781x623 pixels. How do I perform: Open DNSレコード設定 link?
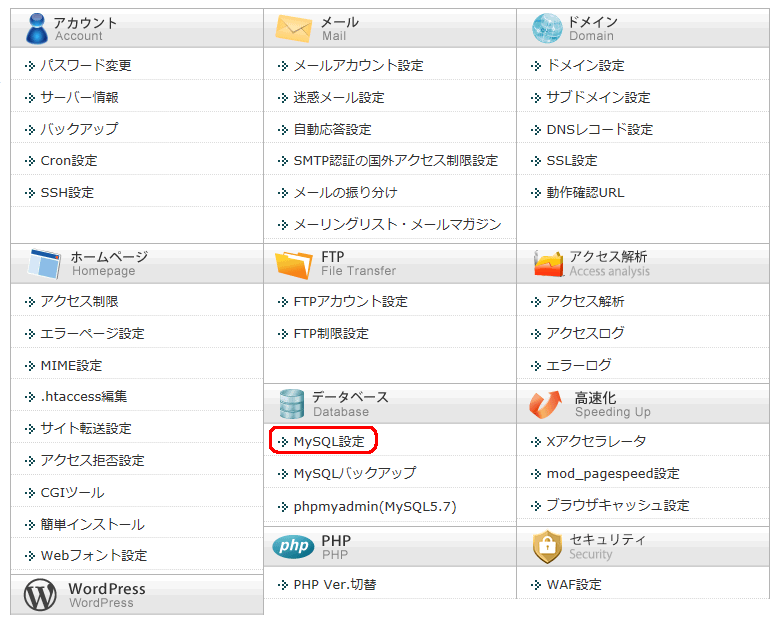click(x=600, y=129)
